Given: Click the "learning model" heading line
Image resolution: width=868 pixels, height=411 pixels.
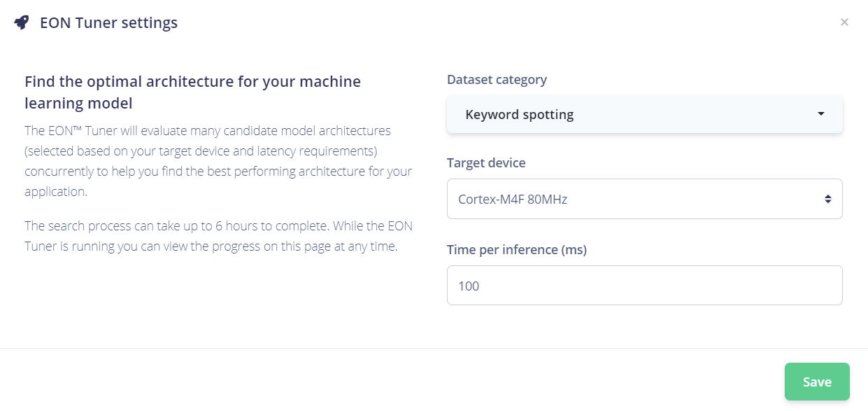Looking at the screenshot, I should 78,104.
